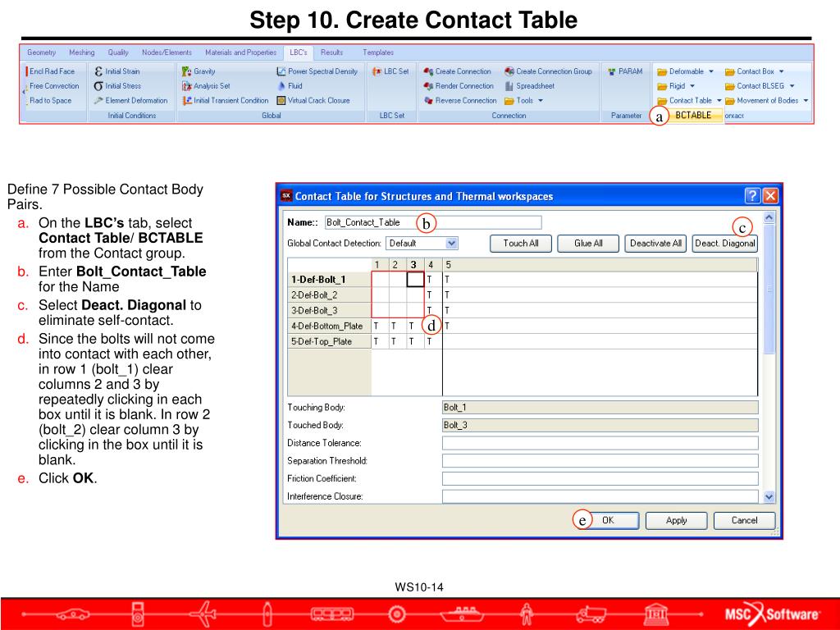Image resolution: width=840 pixels, height=630 pixels.
Task: Open the Results tab
Action: (x=331, y=52)
